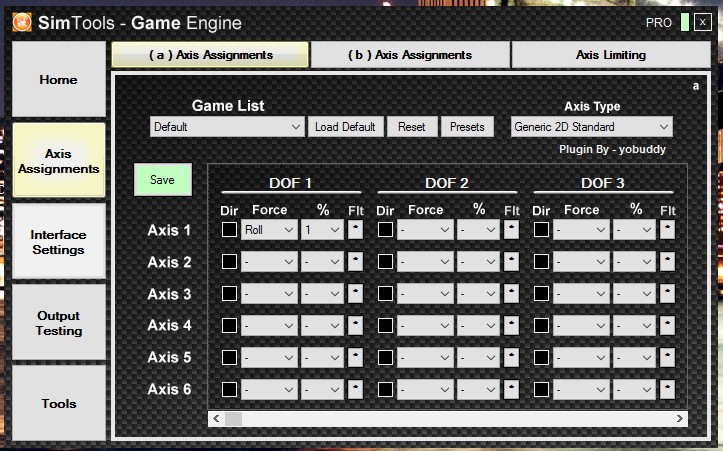
Task: Switch to the Axis Limiting tab
Action: (611, 55)
